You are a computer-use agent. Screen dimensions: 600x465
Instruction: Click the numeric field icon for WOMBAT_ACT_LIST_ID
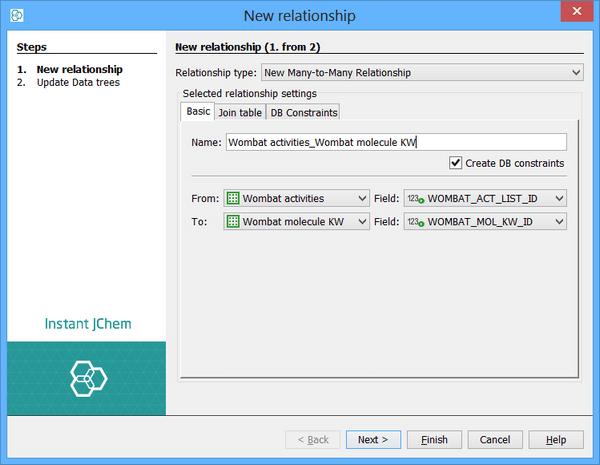tap(415, 198)
